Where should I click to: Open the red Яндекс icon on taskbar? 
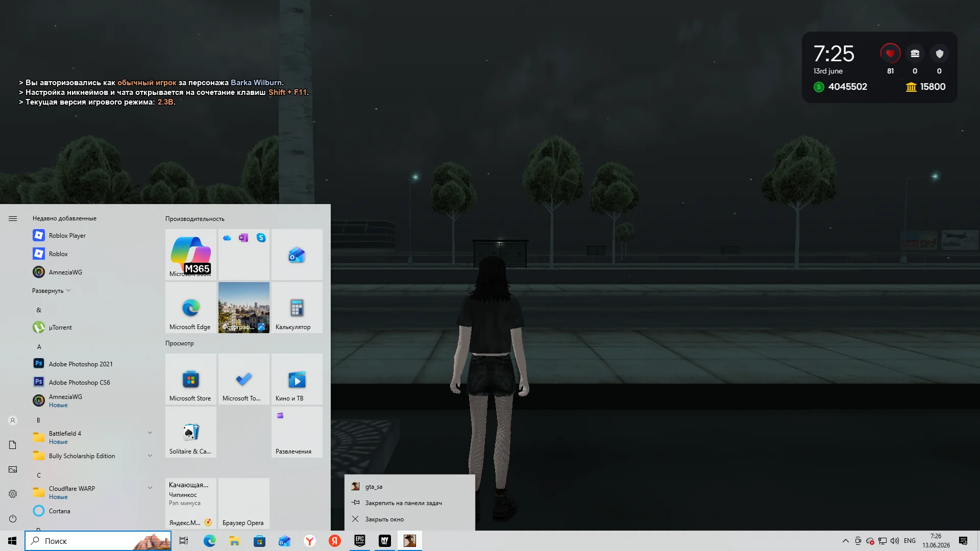(335, 541)
